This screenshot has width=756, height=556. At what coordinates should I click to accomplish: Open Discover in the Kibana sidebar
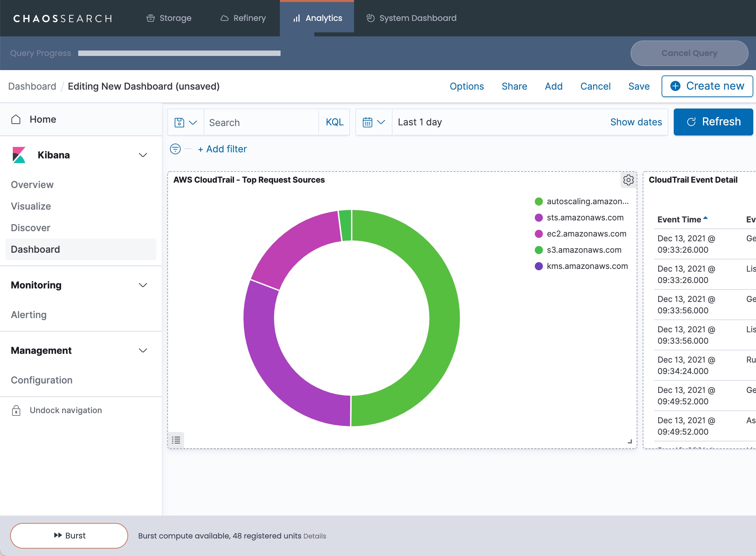tap(31, 228)
